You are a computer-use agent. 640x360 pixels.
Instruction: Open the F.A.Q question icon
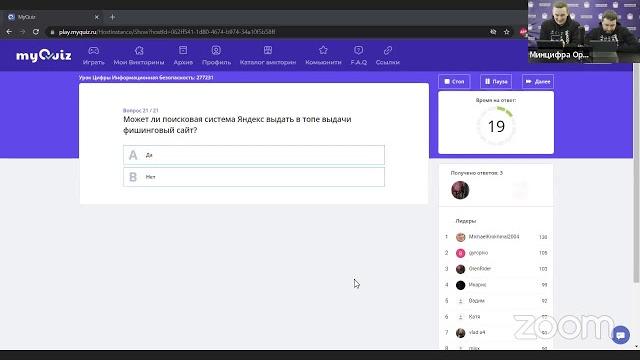(358, 50)
